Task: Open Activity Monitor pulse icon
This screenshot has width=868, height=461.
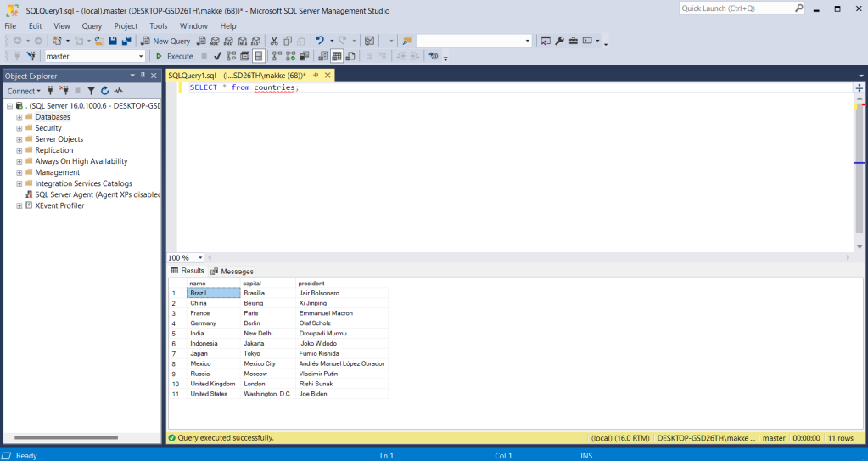Action: pos(119,90)
